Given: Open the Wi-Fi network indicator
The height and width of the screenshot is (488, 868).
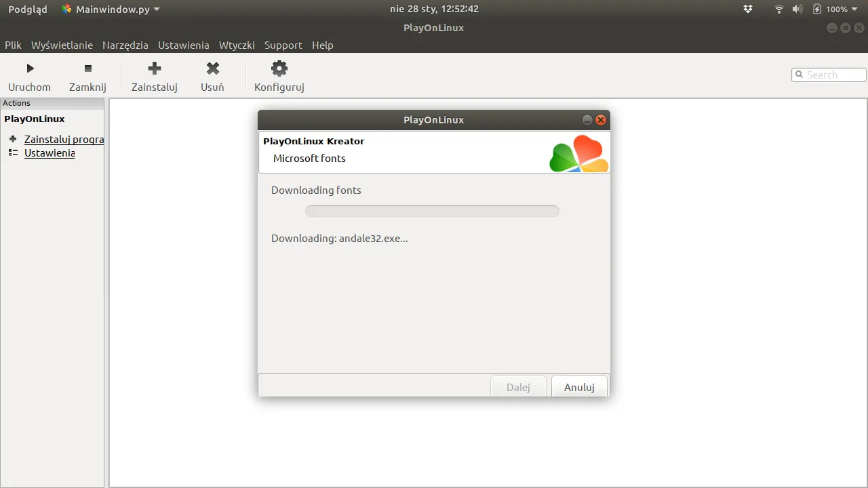Looking at the screenshot, I should click(779, 9).
